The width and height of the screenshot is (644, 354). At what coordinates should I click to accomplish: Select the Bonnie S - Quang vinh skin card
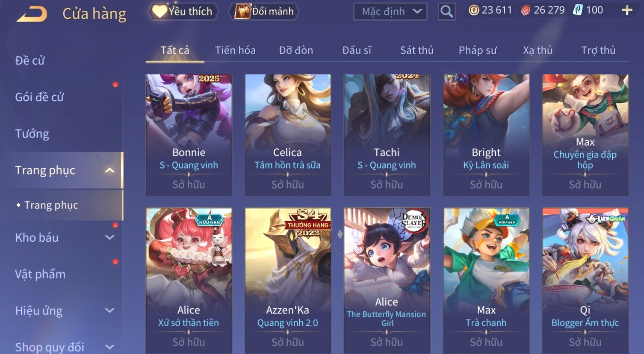click(x=189, y=135)
